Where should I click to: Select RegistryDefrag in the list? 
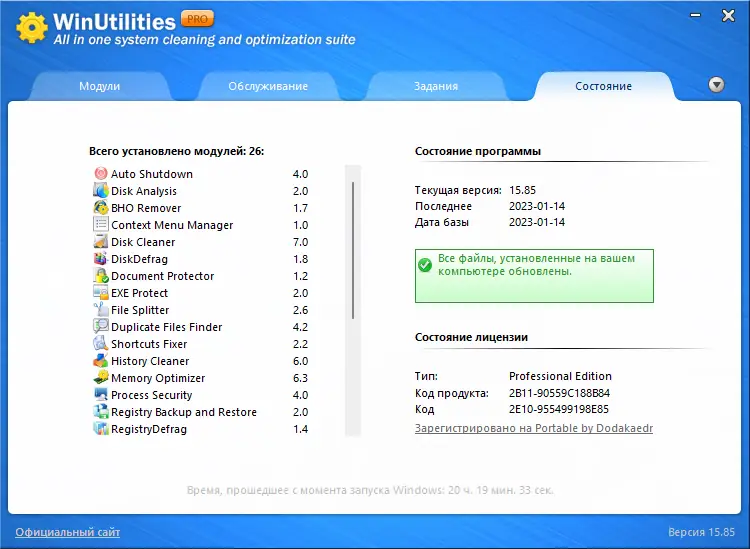149,429
